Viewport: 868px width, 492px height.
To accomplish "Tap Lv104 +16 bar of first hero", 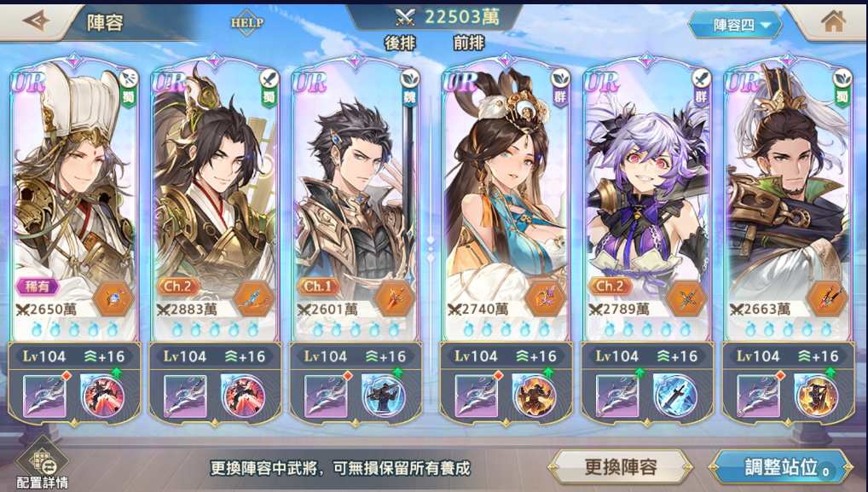I will point(74,356).
